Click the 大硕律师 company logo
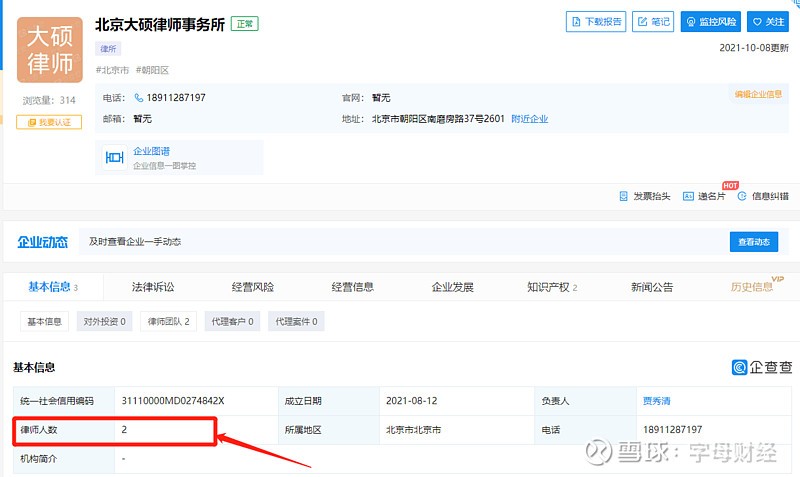The width and height of the screenshot is (800, 477). tap(50, 52)
